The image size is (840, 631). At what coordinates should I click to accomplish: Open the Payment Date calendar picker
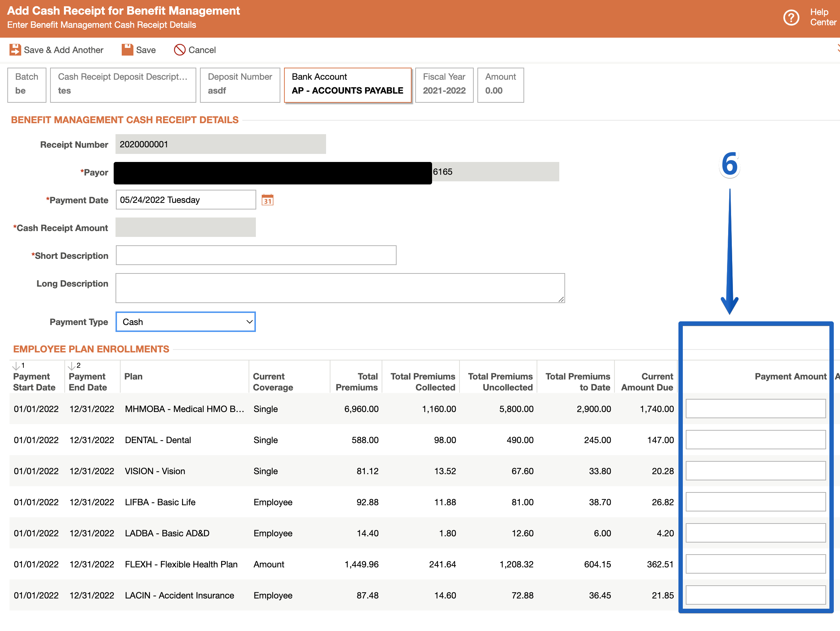267,200
